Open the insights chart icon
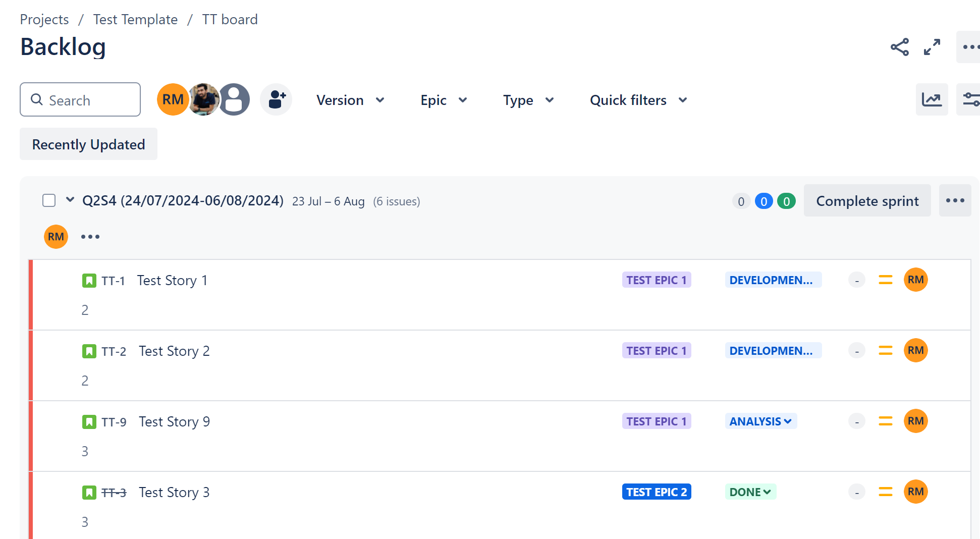 click(932, 99)
